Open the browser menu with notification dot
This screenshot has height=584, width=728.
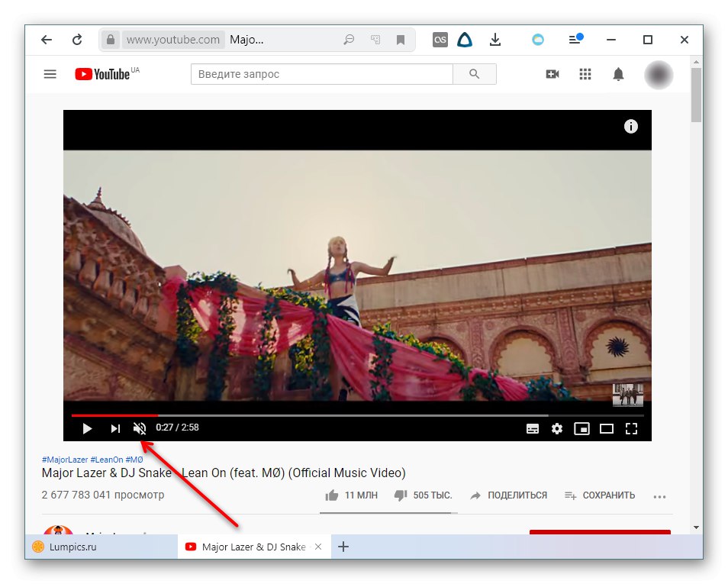(575, 40)
